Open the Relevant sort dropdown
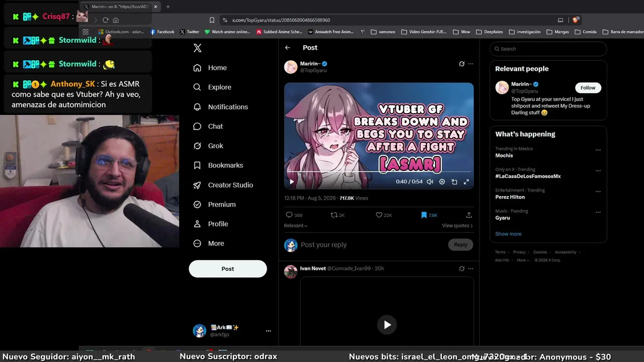The image size is (644, 362). pos(296,226)
